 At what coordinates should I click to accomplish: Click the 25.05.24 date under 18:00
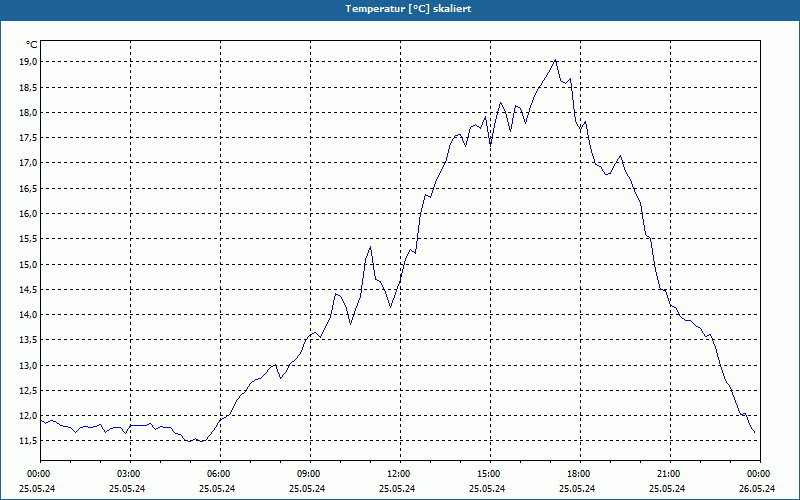pos(577,488)
